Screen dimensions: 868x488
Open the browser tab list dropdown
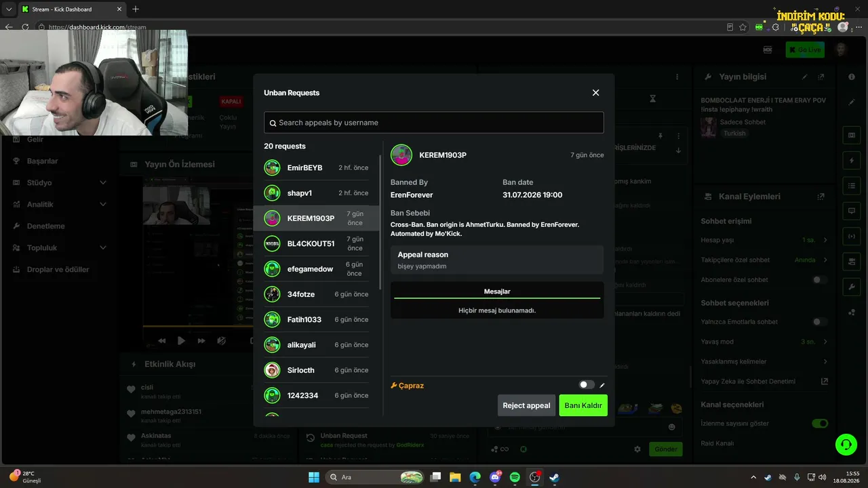pyautogui.click(x=9, y=9)
